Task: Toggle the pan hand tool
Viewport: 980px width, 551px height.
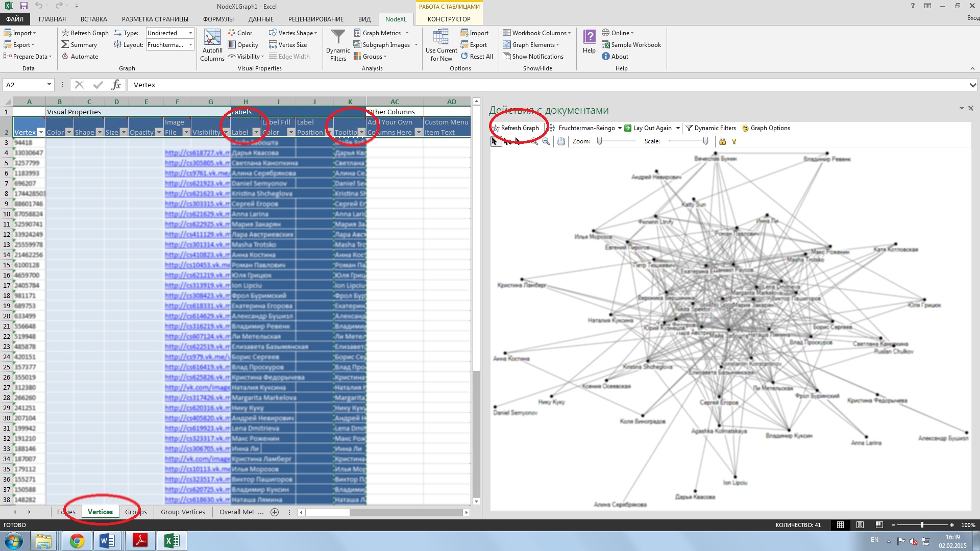Action: [561, 141]
